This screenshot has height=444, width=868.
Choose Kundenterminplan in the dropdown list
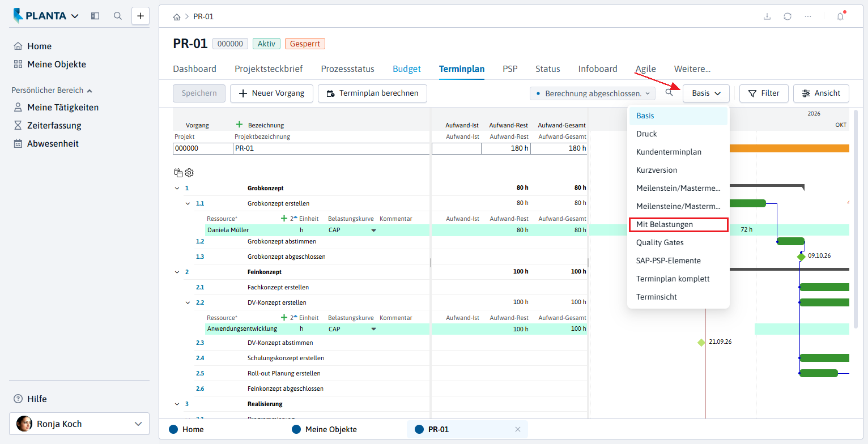click(x=678, y=152)
